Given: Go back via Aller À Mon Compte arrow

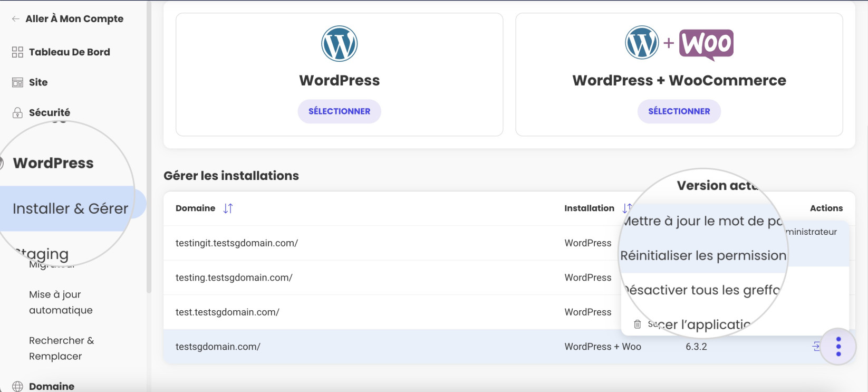Looking at the screenshot, I should 16,19.
